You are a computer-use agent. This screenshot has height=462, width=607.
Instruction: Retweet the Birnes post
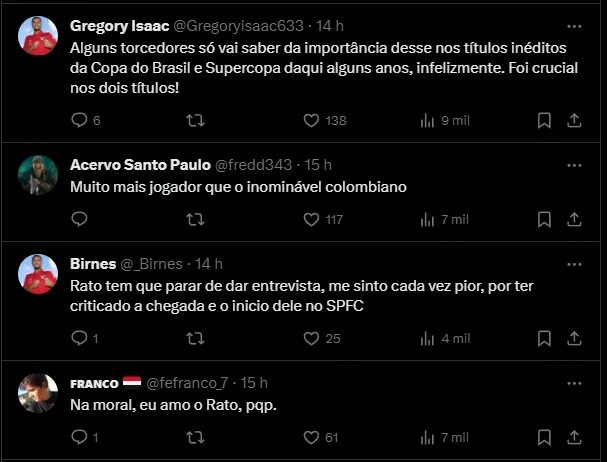[x=196, y=338]
